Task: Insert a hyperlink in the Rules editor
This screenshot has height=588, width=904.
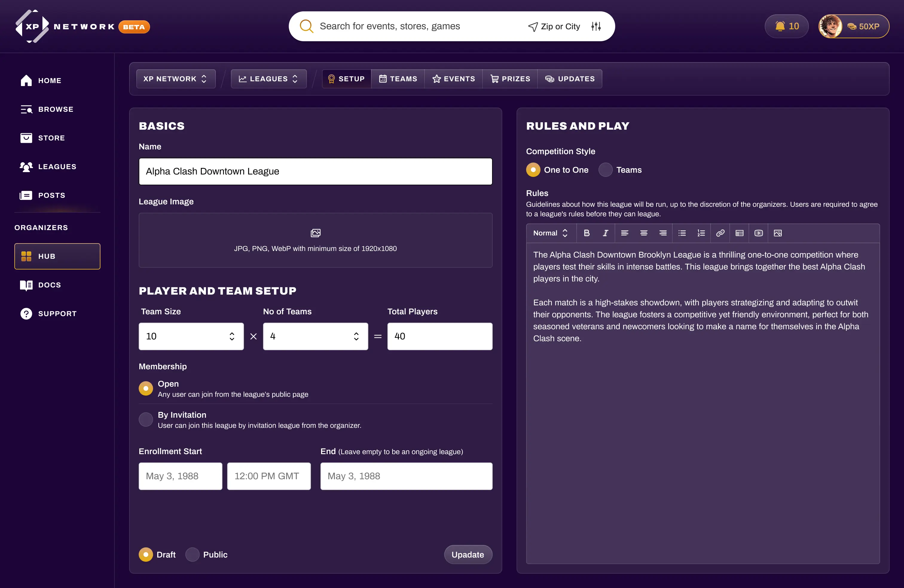Action: (720, 233)
